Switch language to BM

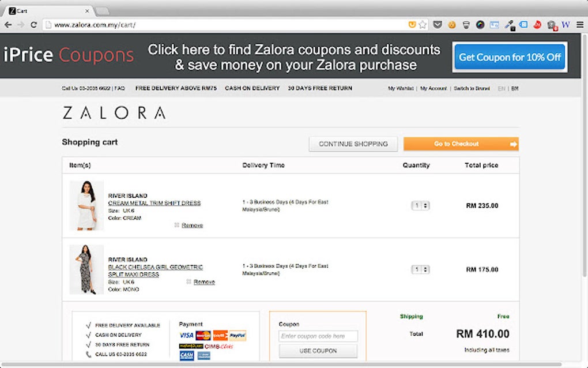pyautogui.click(x=515, y=88)
